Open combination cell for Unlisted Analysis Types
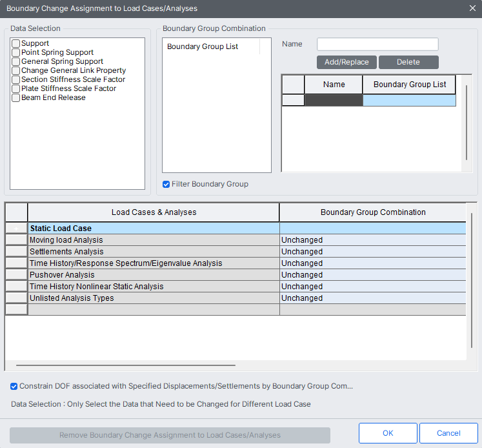482x448 pixels. pyautogui.click(x=373, y=298)
